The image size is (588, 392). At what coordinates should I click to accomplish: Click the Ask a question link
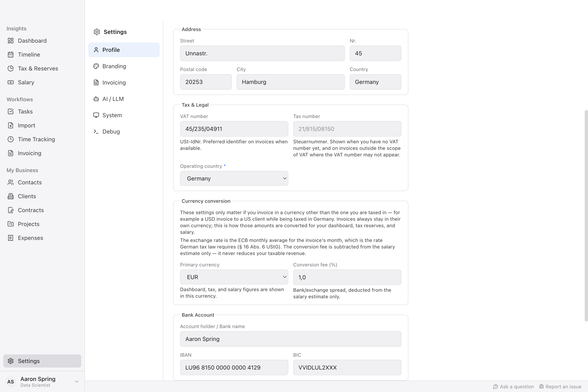coord(513,387)
